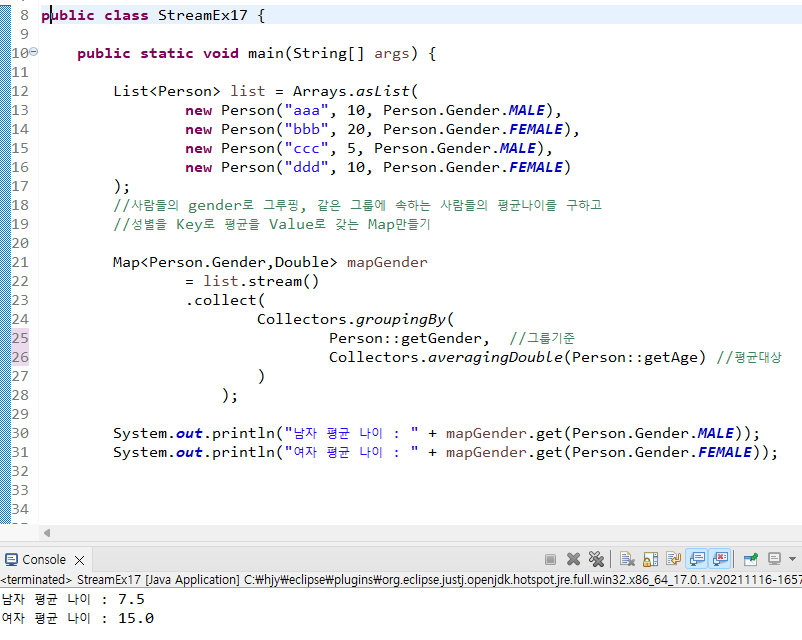Click the Person::getGender method reference
Screen dimensions: 802x640
coord(406,338)
